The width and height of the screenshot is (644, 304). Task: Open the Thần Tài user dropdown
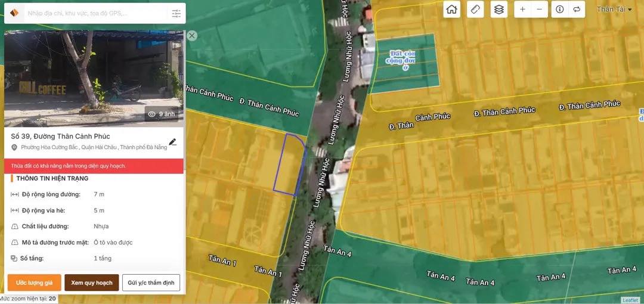point(614,9)
